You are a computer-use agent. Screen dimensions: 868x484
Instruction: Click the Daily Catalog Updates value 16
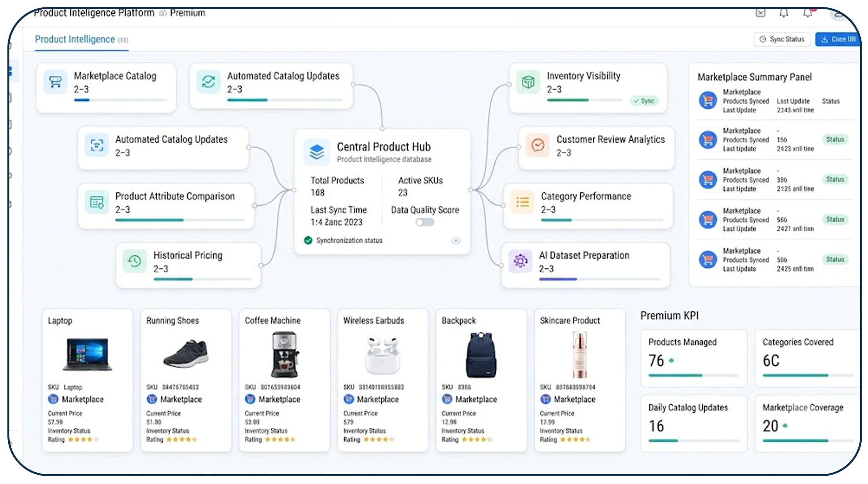(x=656, y=426)
